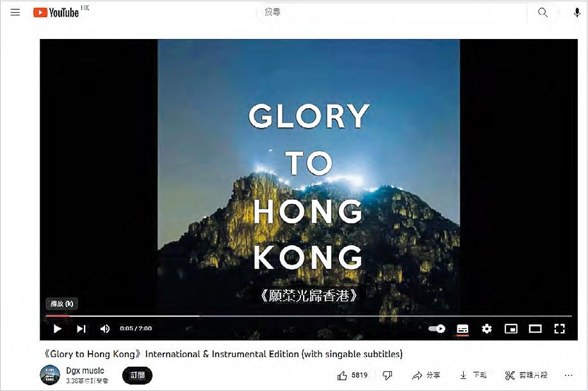Image resolution: width=588 pixels, height=391 pixels.
Task: Open the Dgx music channel avatar
Action: pyautogui.click(x=50, y=375)
